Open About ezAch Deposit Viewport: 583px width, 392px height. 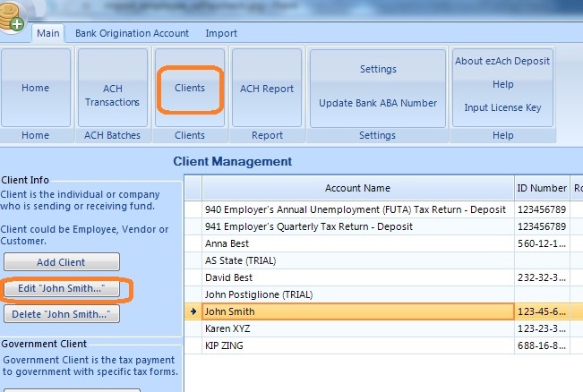pos(502,61)
